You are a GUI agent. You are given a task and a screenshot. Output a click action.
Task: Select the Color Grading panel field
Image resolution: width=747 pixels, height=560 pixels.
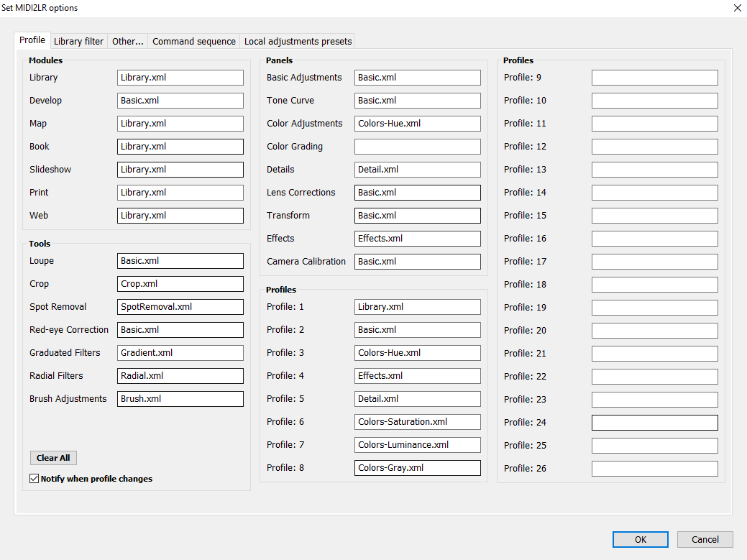[x=417, y=147]
